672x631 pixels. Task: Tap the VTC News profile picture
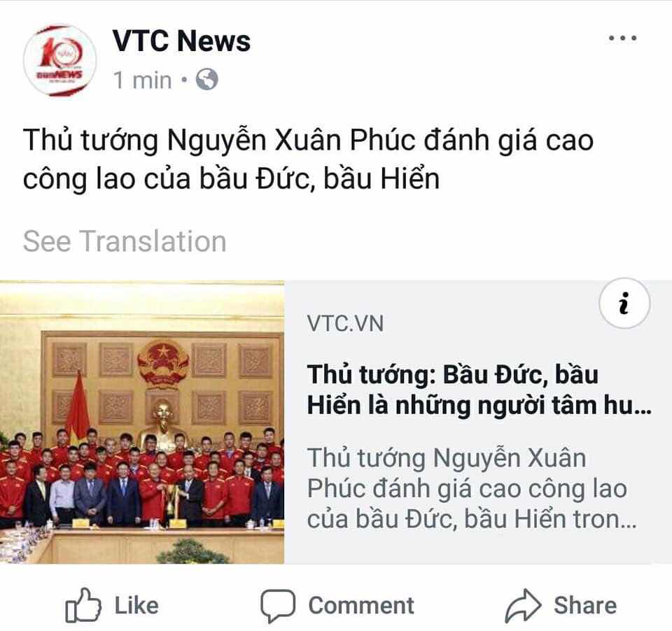click(x=59, y=60)
